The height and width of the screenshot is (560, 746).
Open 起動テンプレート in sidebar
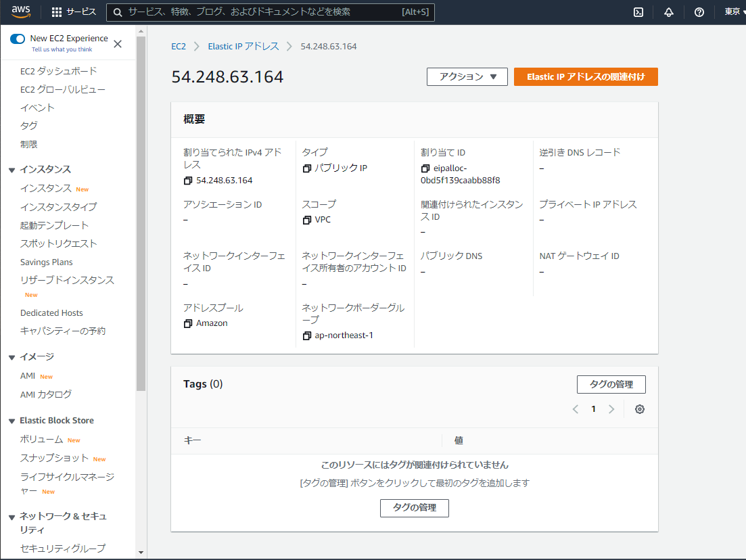[54, 225]
